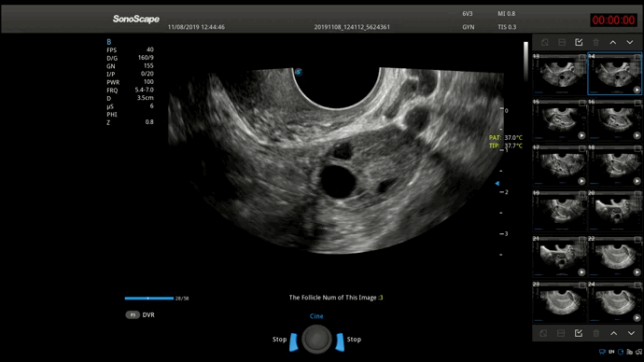
Task: Click the grayscale map bar beside the scan
Action: click(x=525, y=61)
